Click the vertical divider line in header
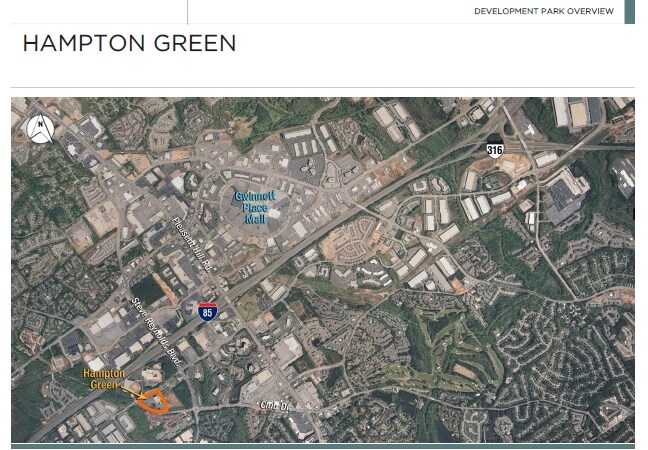Image resolution: width=648 pixels, height=450 pixels. [x=188, y=12]
